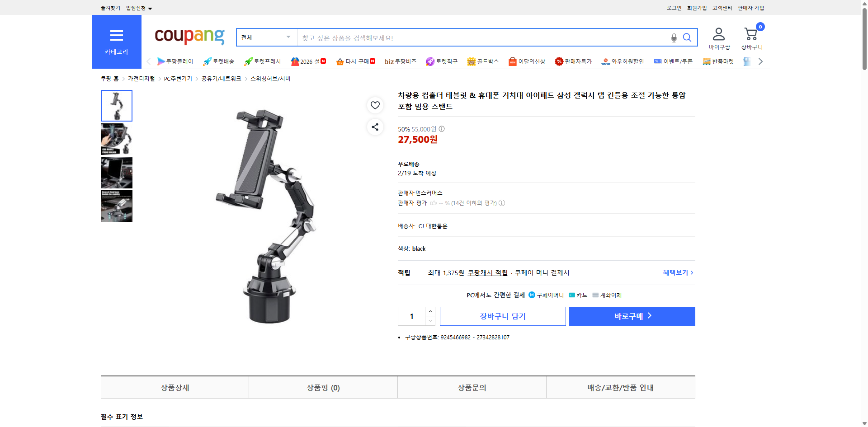
Task: Open the 쿠팡캐시 적립 link
Action: coord(487,272)
